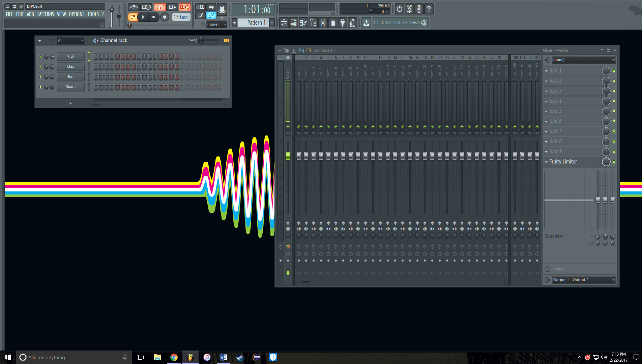642x364 pixels.
Task: Open the OPTIONS menu
Action: click(x=77, y=14)
